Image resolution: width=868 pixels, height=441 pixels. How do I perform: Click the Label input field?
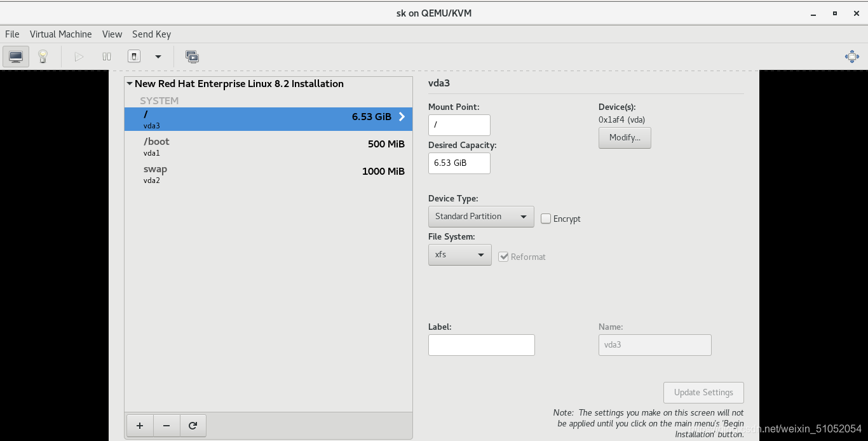coord(482,345)
